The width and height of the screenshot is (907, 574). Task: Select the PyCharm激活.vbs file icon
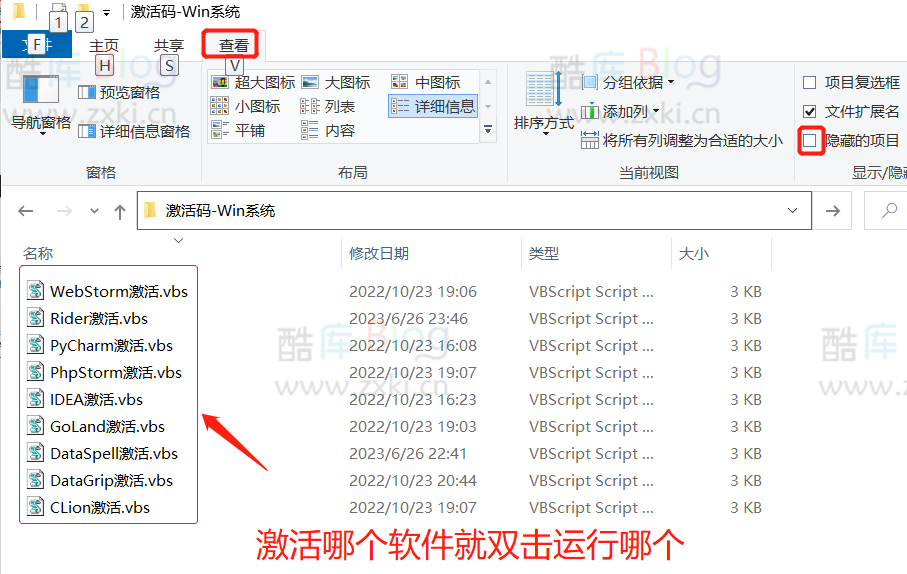(x=35, y=346)
